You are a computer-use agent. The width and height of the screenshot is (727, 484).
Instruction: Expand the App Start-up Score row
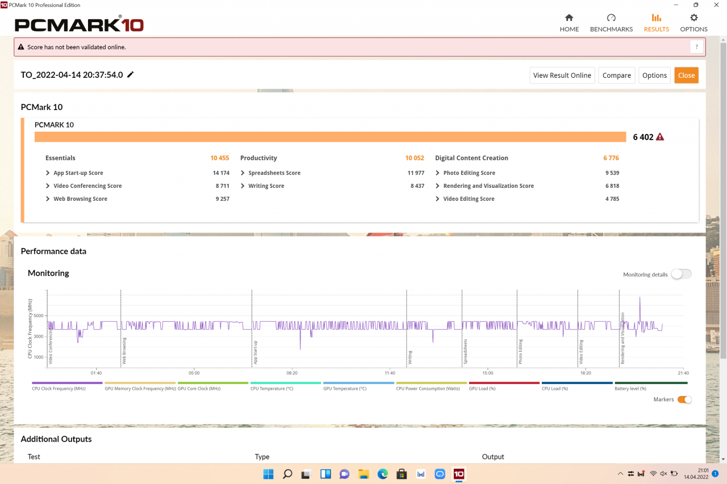48,173
